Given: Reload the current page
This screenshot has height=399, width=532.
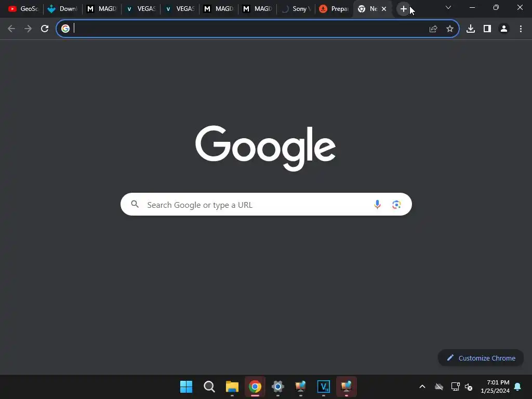Looking at the screenshot, I should (45, 29).
